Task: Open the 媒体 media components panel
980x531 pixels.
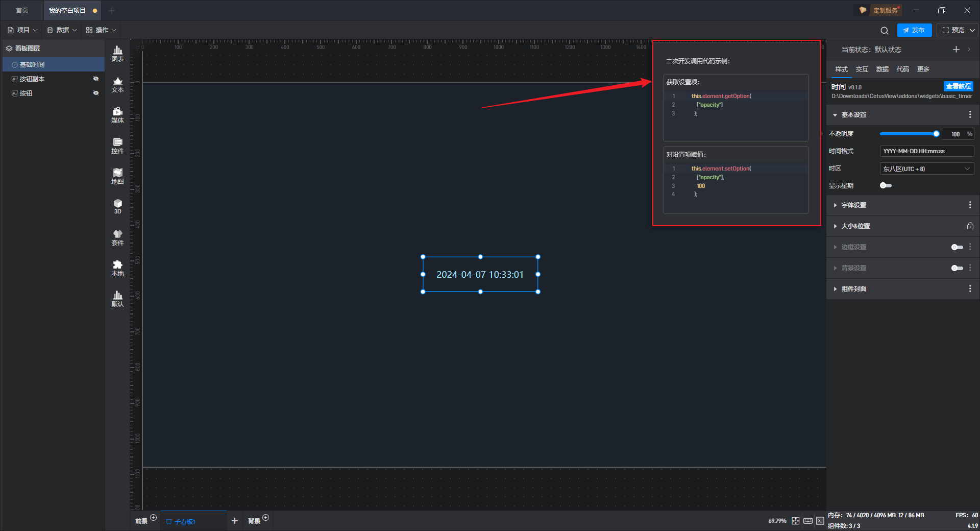Action: (117, 115)
